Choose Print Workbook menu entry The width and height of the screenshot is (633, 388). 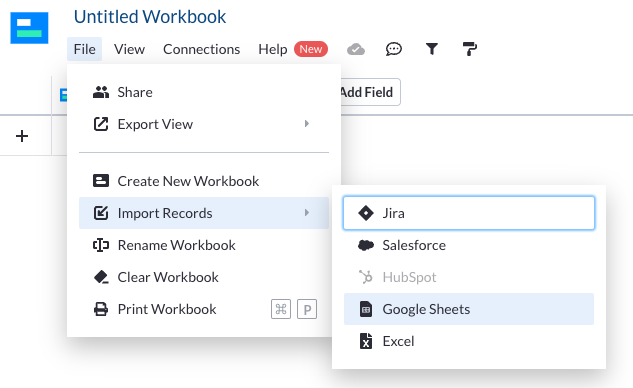(x=204, y=309)
